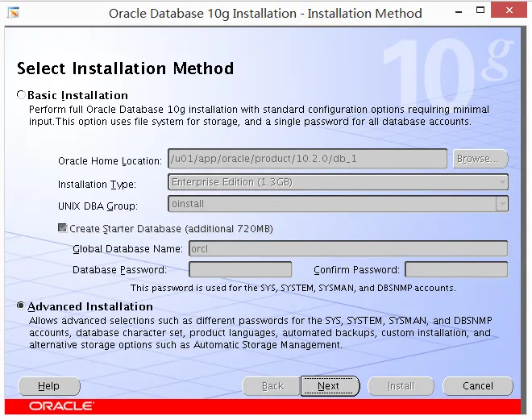
Task: Click the 'Global Database Name:' label
Action: 127,248
